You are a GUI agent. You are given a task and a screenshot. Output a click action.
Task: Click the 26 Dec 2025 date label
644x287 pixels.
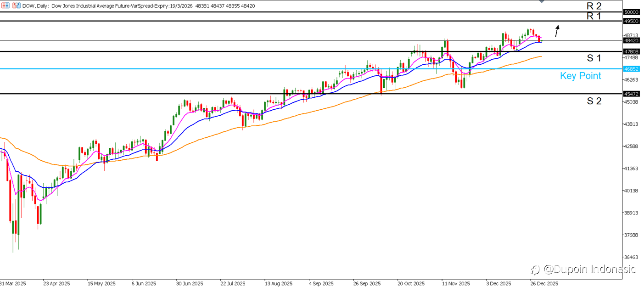click(545, 283)
